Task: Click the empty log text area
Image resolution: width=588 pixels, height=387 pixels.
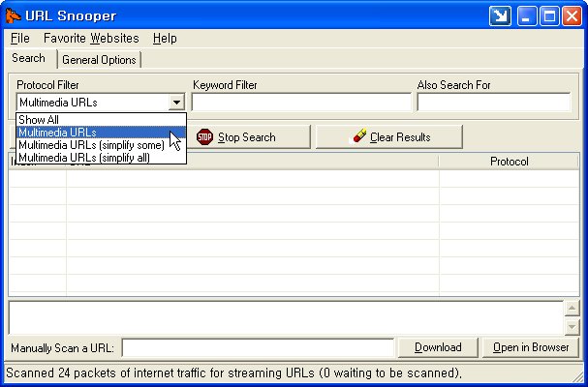Action: [286, 317]
